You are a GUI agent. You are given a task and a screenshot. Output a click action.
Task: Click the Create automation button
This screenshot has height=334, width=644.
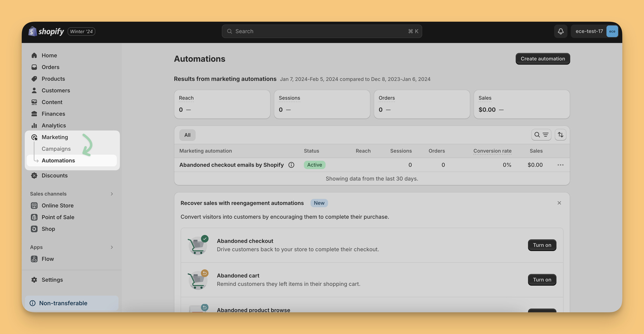click(x=543, y=59)
